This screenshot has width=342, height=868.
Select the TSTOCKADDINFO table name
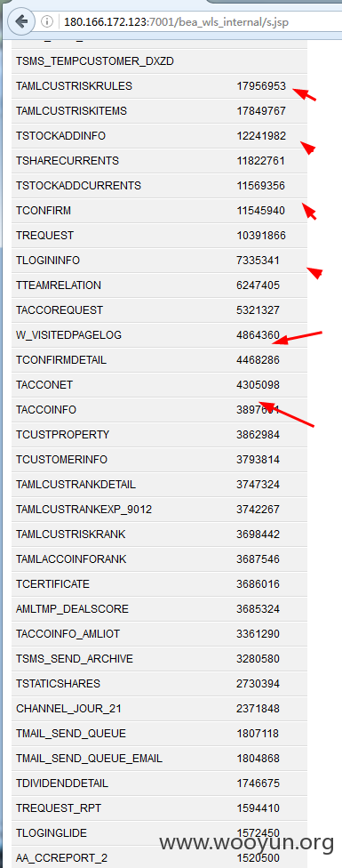click(60, 136)
